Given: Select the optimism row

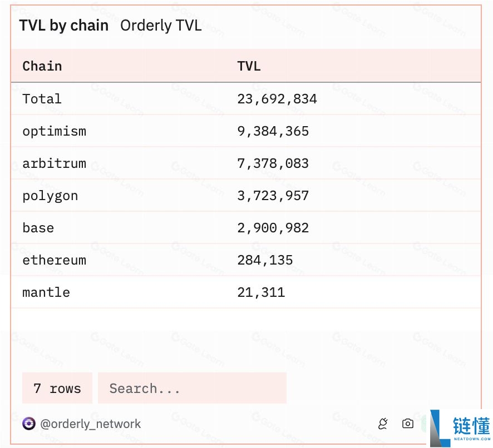Looking at the screenshot, I should click(246, 131).
